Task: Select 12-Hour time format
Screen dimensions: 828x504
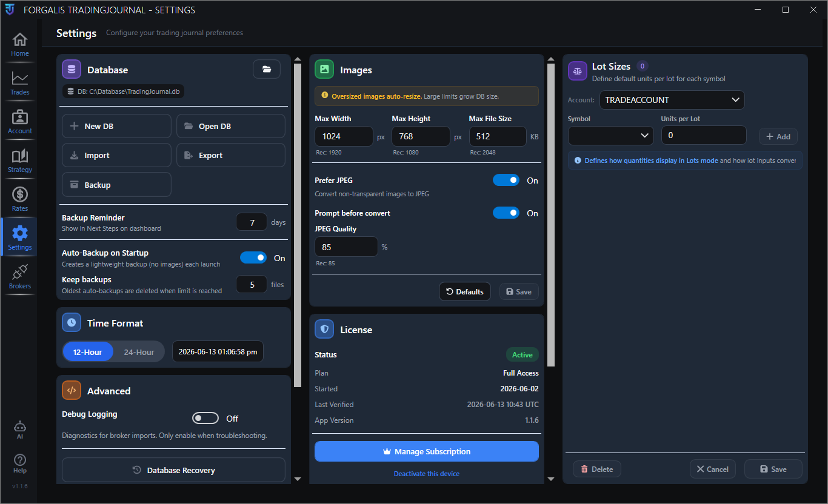Action: pos(88,352)
